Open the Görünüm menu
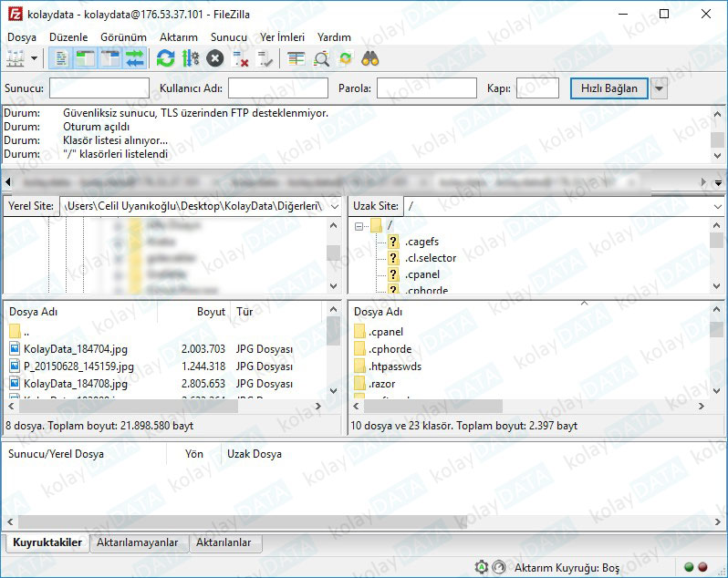Viewport: 728px width, 578px height. pos(123,37)
